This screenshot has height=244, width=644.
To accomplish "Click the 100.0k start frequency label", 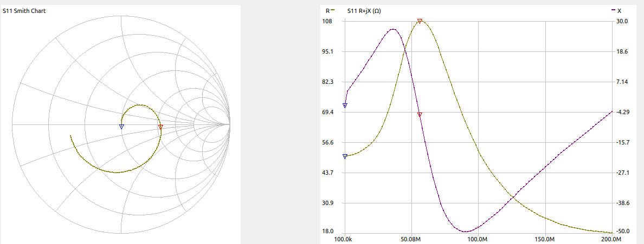I will 344,239.
